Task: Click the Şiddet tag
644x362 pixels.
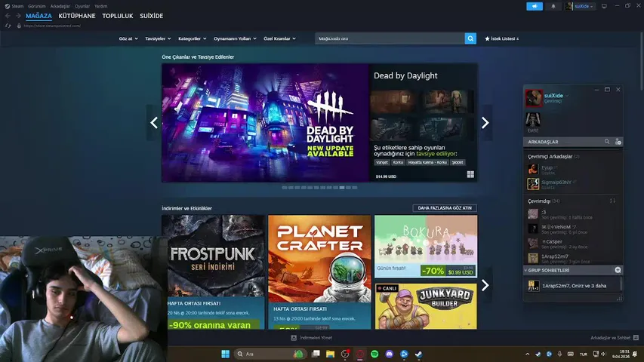Action: click(x=457, y=162)
